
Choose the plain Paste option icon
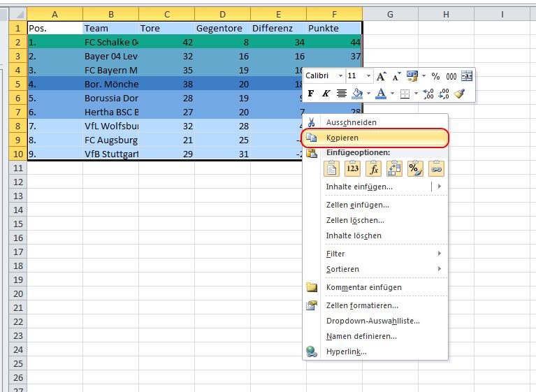331,168
